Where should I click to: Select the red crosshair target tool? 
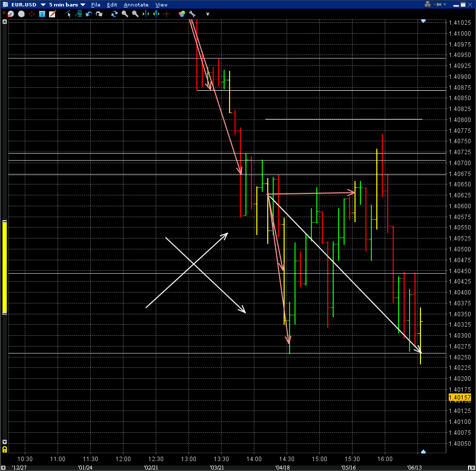tap(32, 14)
